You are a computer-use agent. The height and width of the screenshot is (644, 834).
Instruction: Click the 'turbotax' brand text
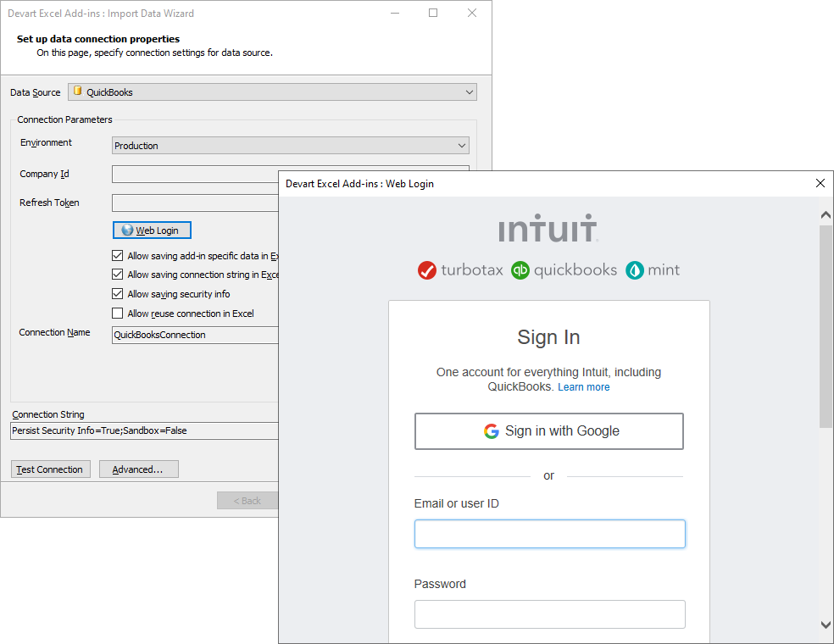[472, 269]
